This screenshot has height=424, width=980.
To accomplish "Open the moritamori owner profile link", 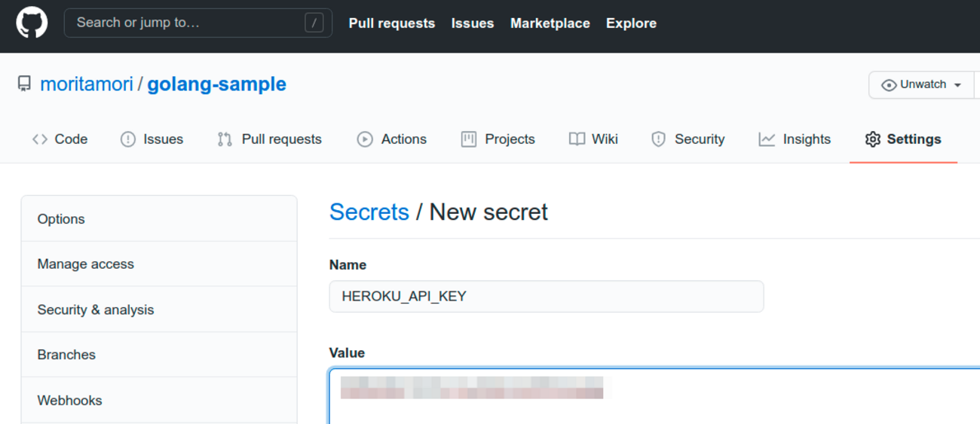I will coord(86,84).
